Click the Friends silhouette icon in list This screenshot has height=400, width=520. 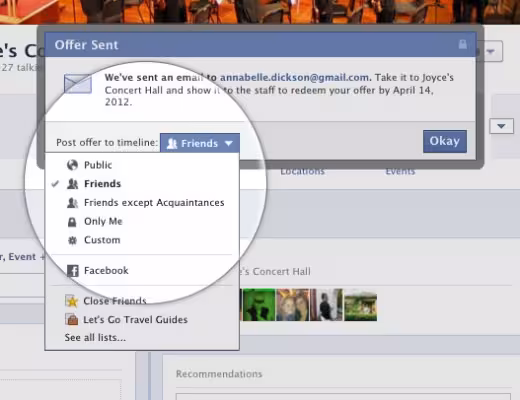(x=72, y=184)
